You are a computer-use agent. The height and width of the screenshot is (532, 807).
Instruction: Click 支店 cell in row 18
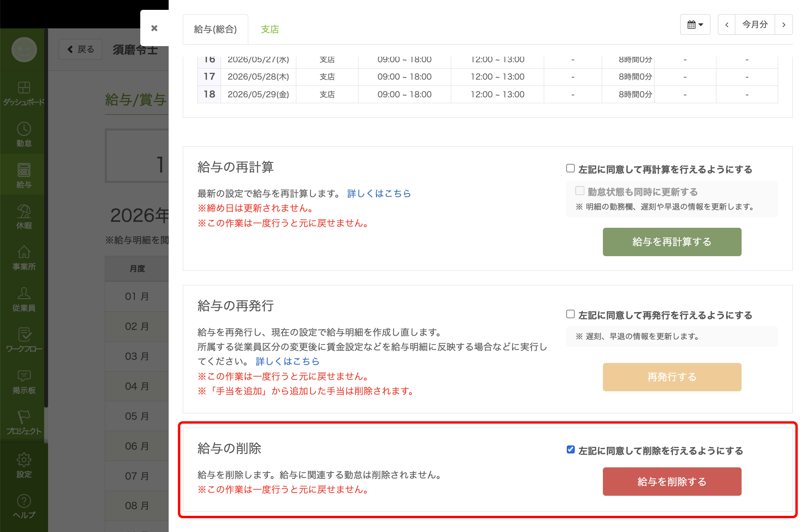tap(327, 95)
